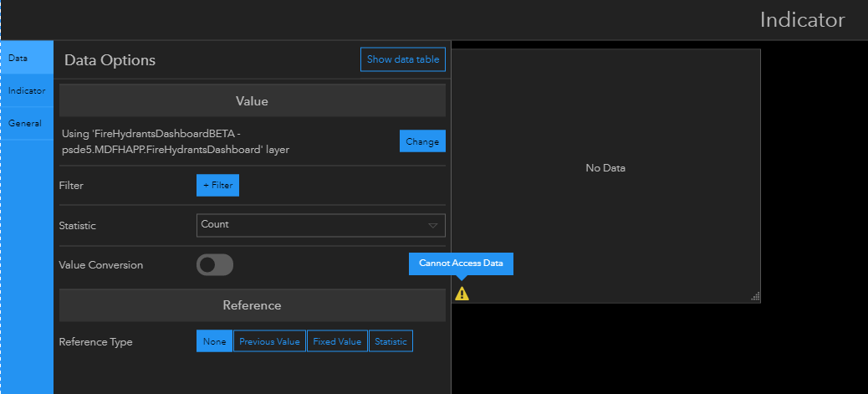
Task: Open the Indicator tab in the sidebar
Action: pos(27,90)
